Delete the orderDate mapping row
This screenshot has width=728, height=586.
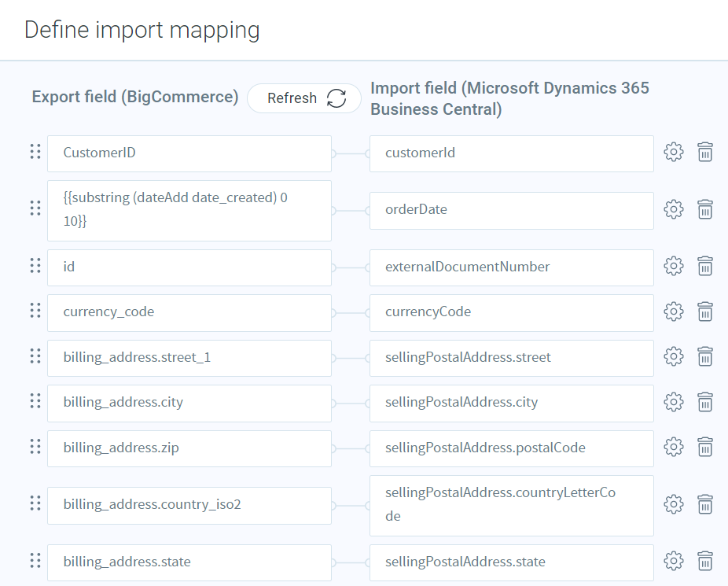point(704,209)
